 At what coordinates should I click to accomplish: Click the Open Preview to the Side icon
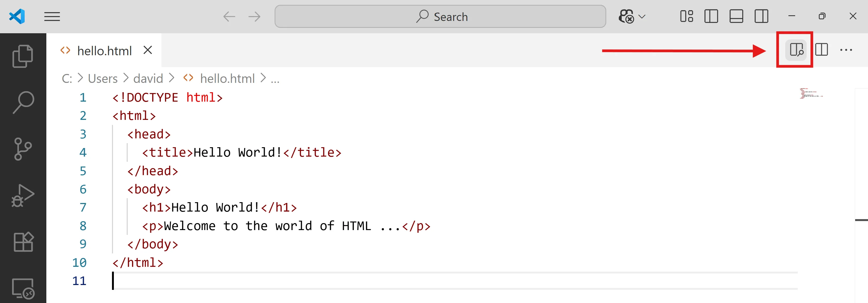pyautogui.click(x=796, y=50)
